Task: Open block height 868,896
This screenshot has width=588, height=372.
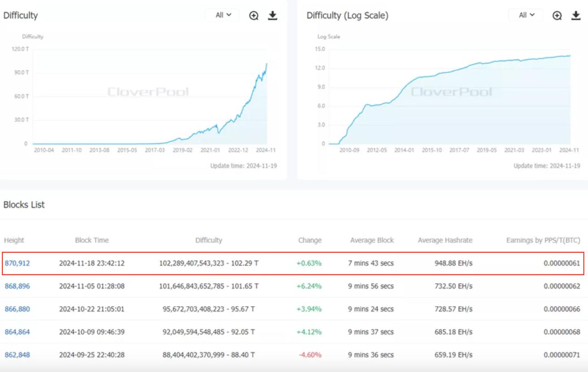Action: (x=17, y=286)
